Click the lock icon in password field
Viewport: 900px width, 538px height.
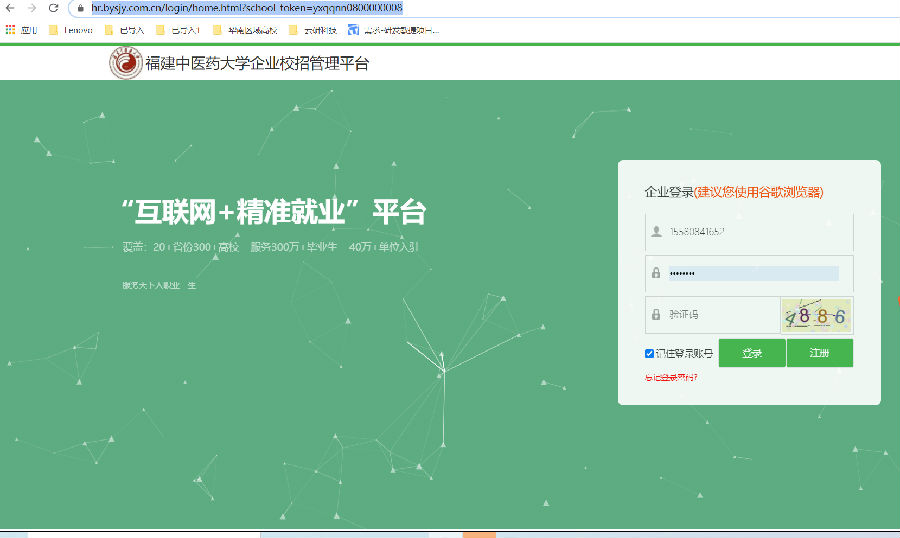tap(656, 273)
